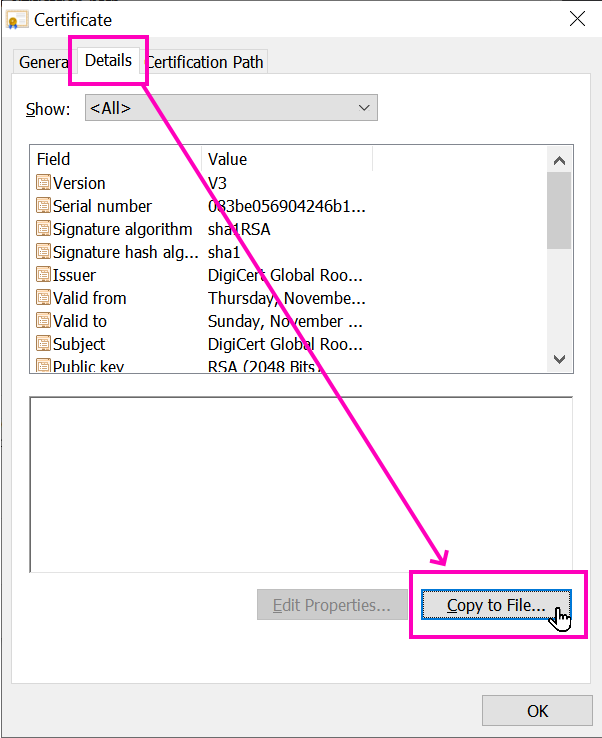Select the Details tab

(108, 60)
